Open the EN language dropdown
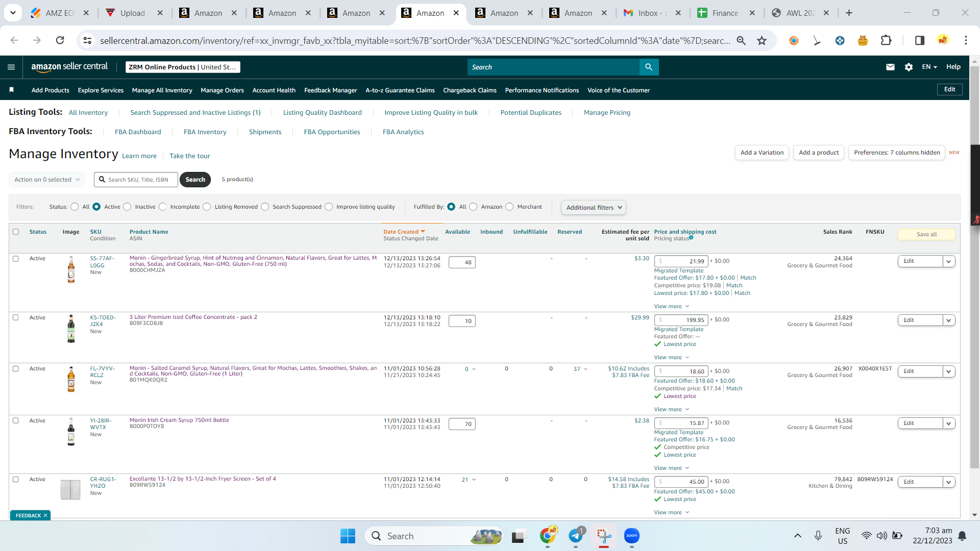980x551 pixels. click(x=929, y=67)
